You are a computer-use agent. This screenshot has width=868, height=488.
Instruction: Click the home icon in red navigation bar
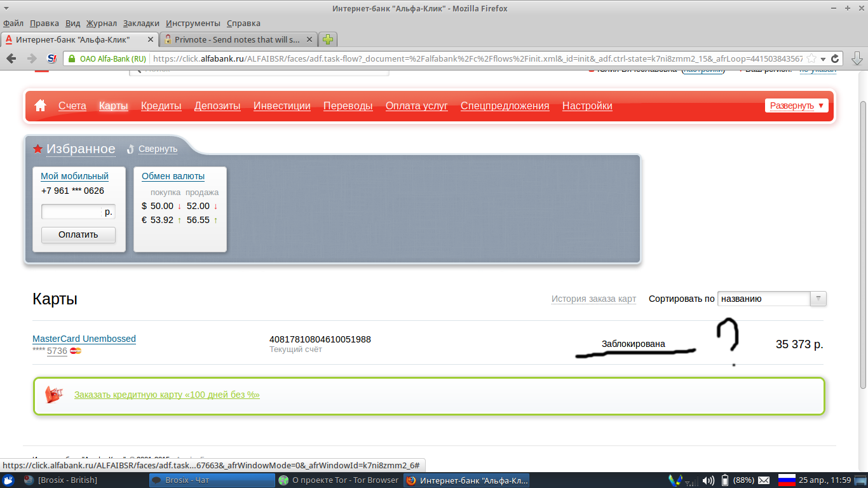click(41, 105)
